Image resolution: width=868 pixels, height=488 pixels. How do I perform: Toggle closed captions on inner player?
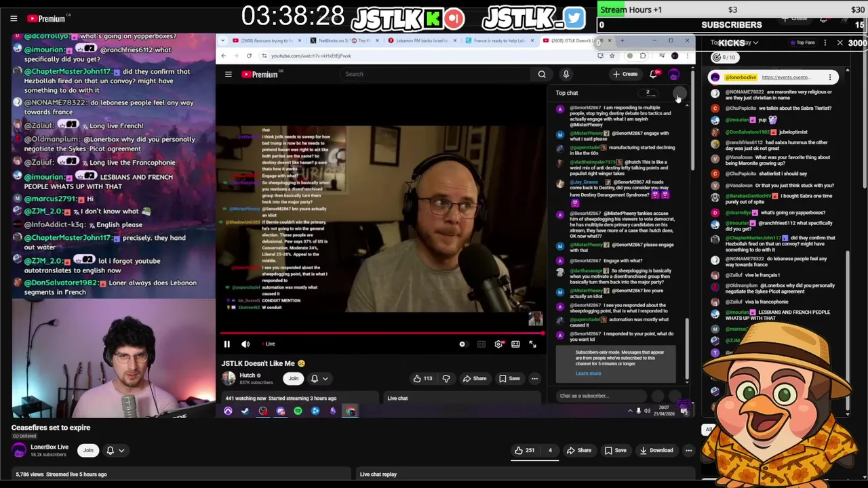481,344
